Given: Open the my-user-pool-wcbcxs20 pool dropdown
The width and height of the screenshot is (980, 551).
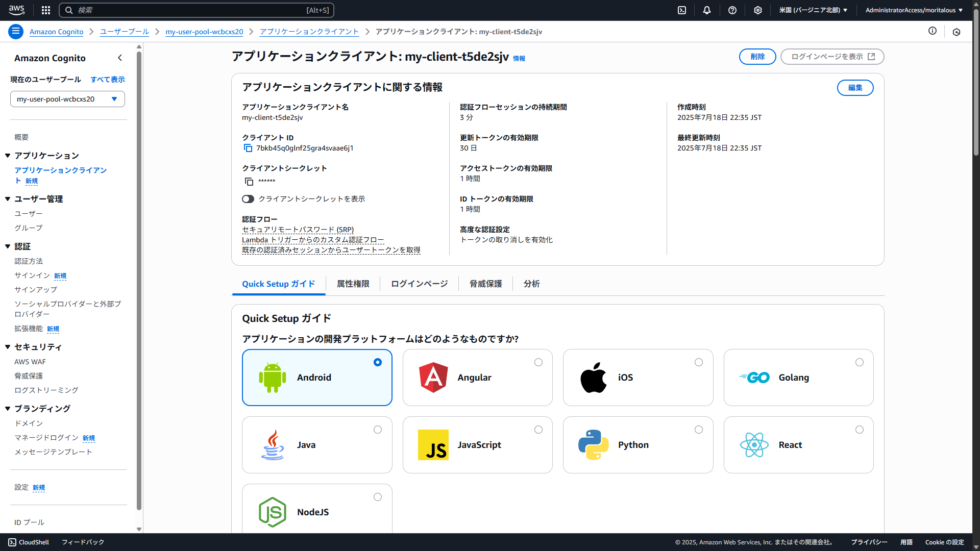Looking at the screenshot, I should coord(67,99).
